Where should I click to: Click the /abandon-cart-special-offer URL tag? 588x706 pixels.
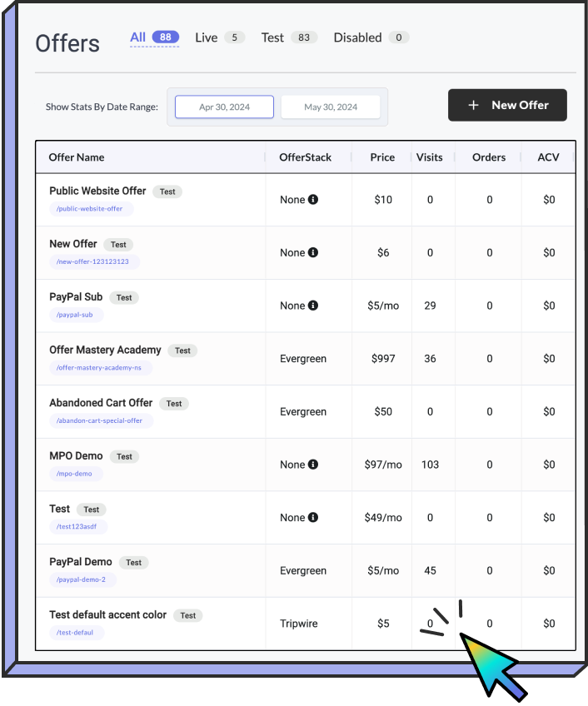pyautogui.click(x=100, y=421)
